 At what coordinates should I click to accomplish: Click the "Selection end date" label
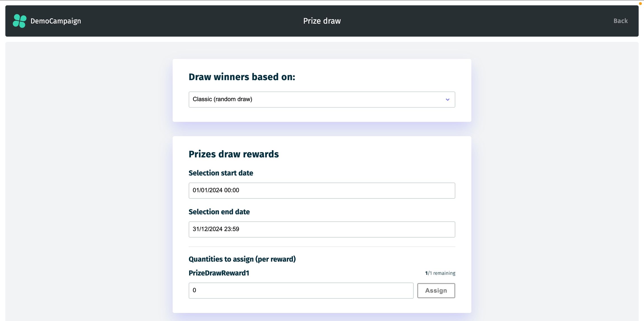[219, 212]
